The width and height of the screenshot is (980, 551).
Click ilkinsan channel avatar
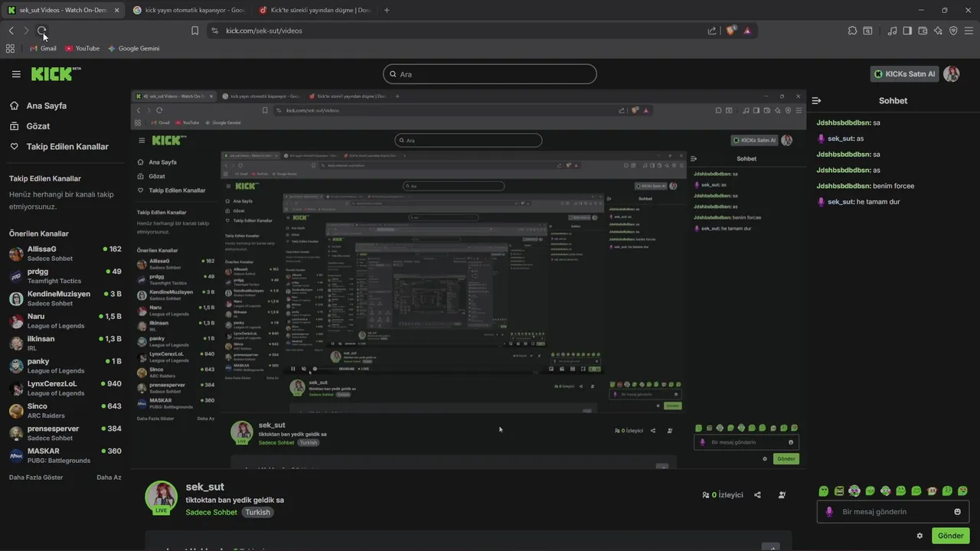click(x=16, y=344)
